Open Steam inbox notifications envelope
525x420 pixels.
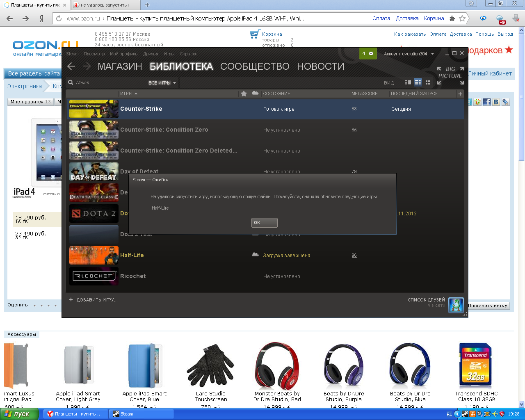368,54
